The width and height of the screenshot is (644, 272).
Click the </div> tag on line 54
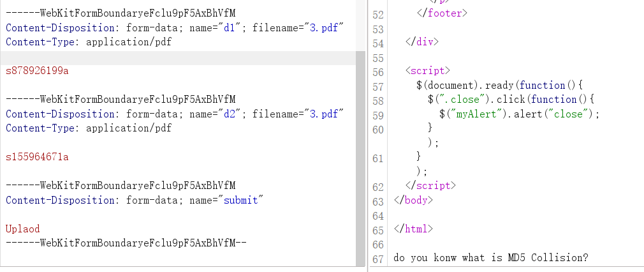tap(422, 42)
